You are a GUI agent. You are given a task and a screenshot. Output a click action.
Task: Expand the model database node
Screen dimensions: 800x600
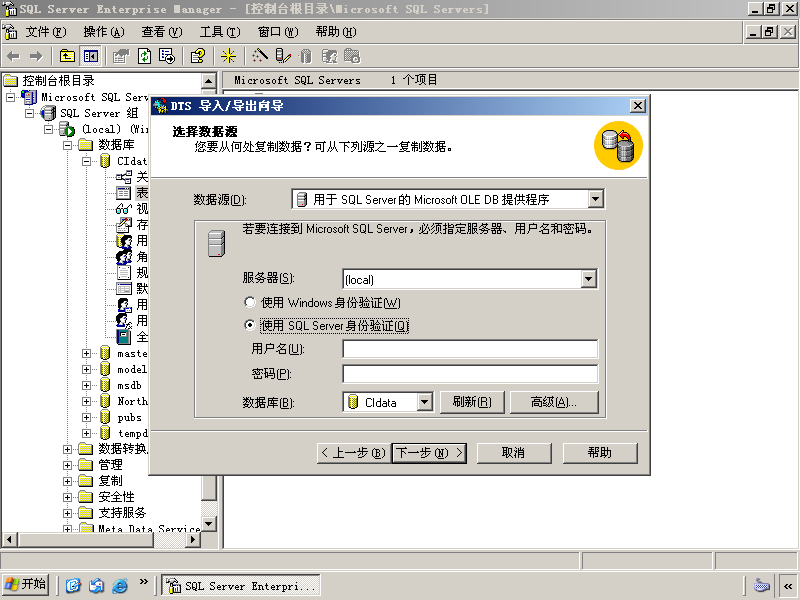pos(86,369)
